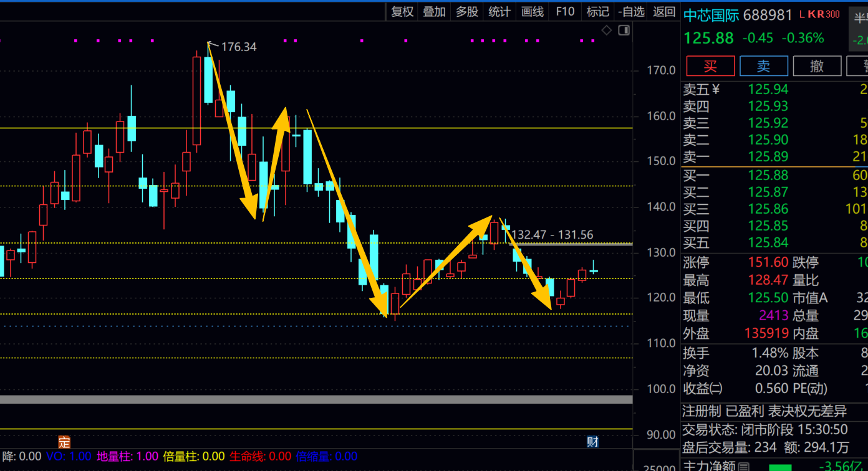Click the 132.47 - 131.56 gap label

[552, 235]
